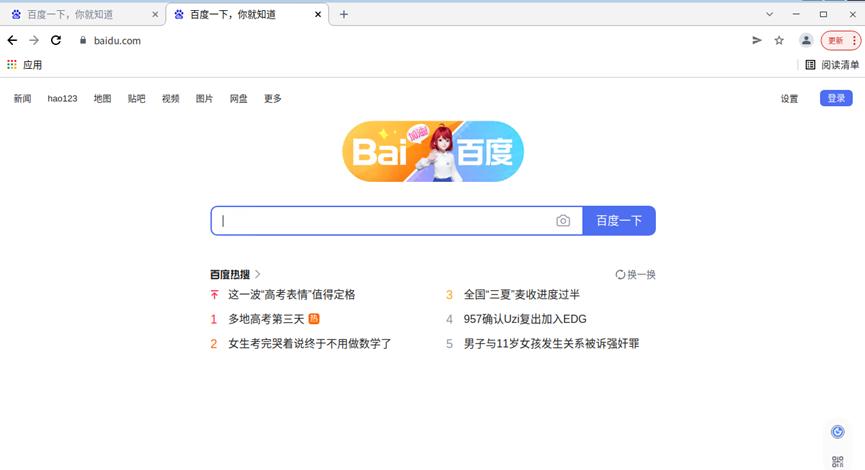Open a new tab with the plus button

click(344, 14)
